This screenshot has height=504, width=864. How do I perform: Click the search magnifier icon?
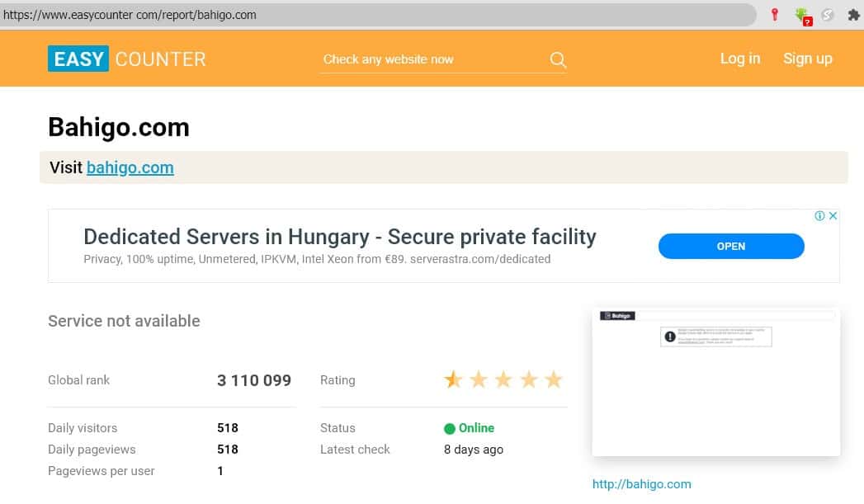(x=558, y=59)
